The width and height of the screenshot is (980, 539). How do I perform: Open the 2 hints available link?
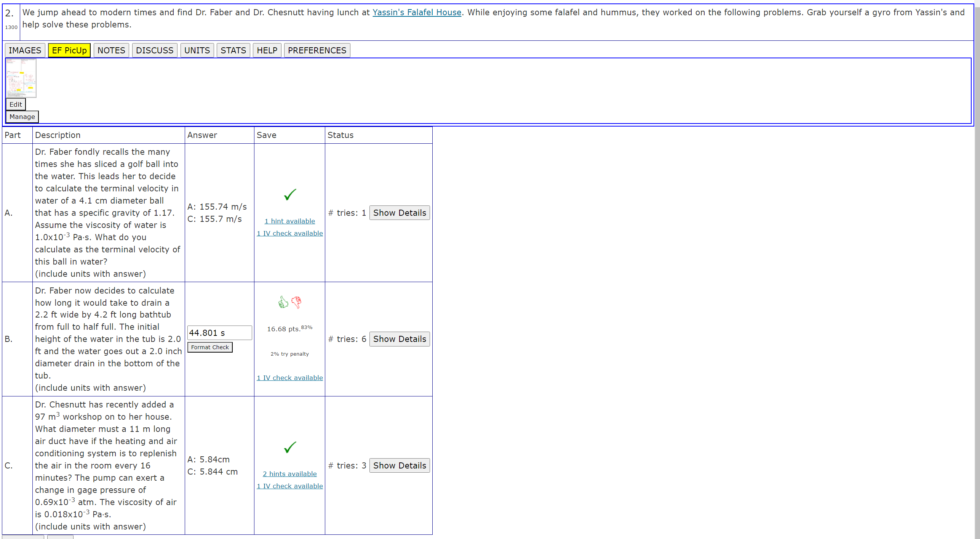(x=289, y=474)
